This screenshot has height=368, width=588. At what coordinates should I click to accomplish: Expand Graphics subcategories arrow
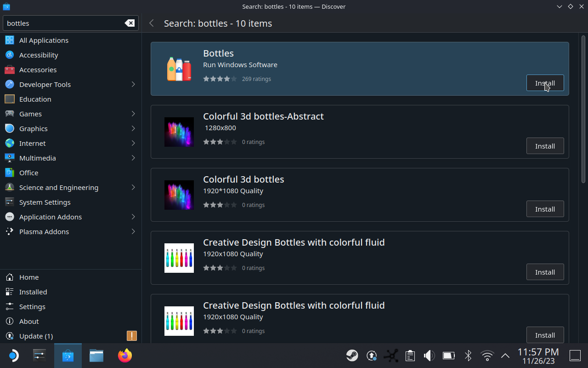pos(133,128)
